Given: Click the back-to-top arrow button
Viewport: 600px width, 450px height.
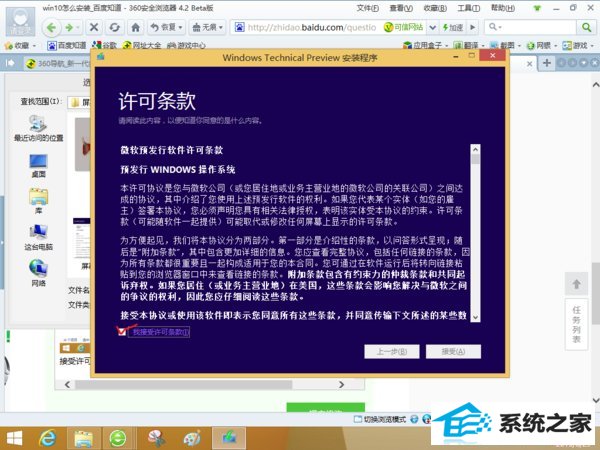Looking at the screenshot, I should tap(576, 284).
